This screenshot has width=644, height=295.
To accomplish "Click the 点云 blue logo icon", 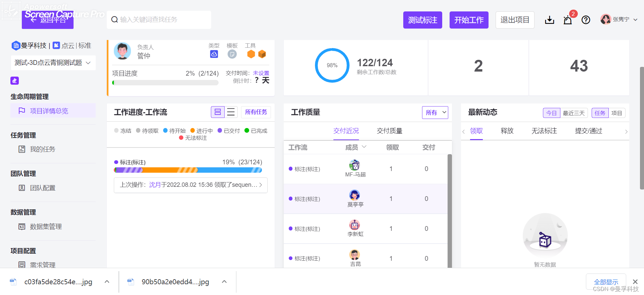I will click(56, 45).
